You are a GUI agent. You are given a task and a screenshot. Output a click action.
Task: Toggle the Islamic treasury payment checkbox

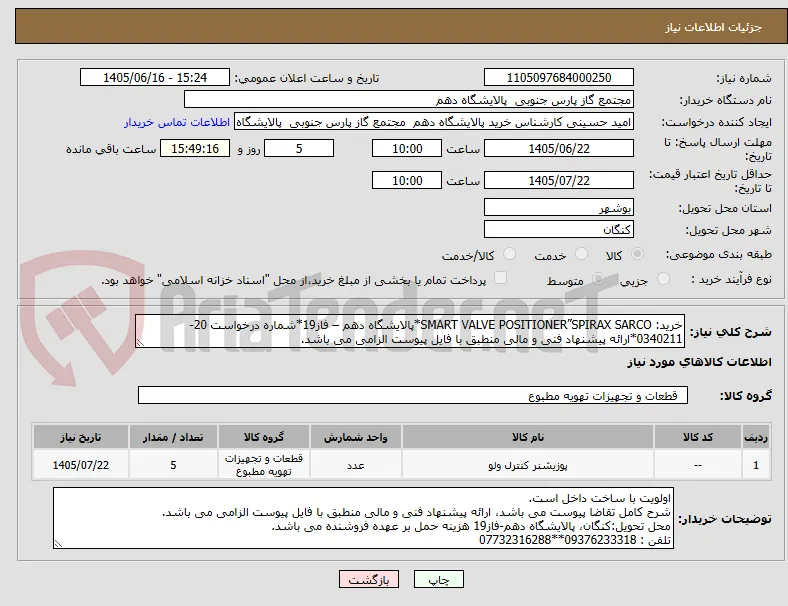point(501,278)
